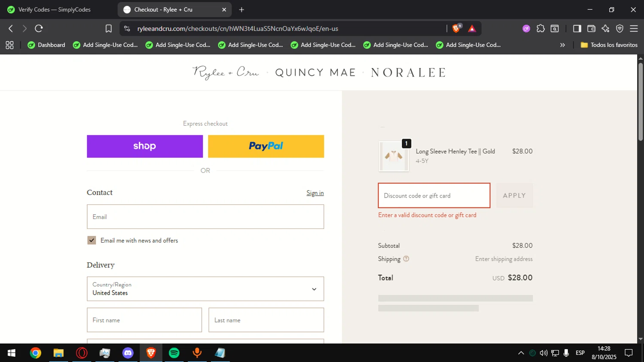The width and height of the screenshot is (644, 362).
Task: Select Checkout - Rylee + Cru tab
Action: [x=174, y=9]
